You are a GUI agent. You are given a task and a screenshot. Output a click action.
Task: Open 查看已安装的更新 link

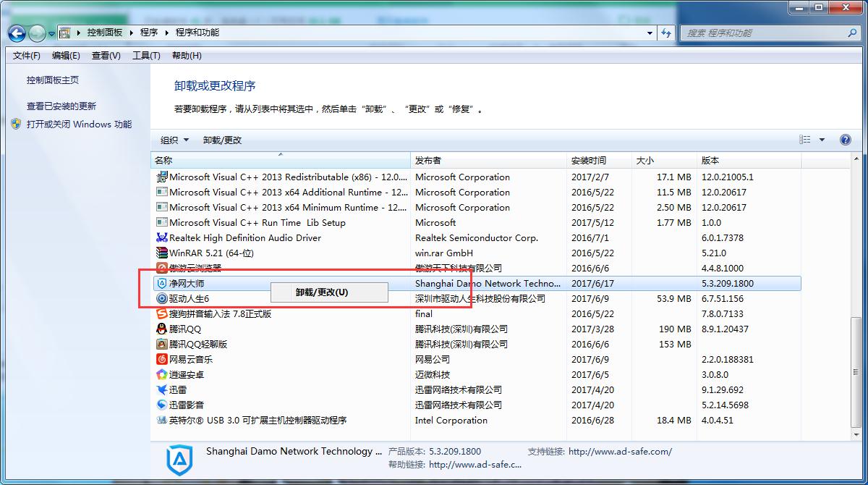pos(61,106)
